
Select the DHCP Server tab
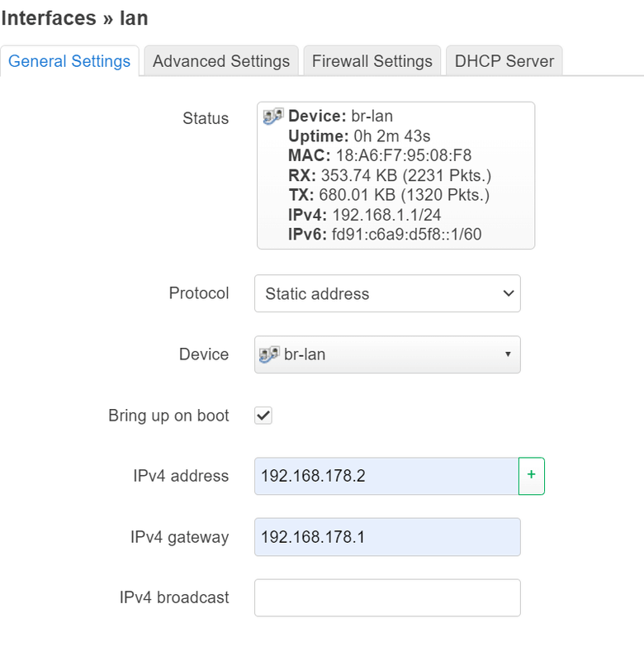click(504, 61)
